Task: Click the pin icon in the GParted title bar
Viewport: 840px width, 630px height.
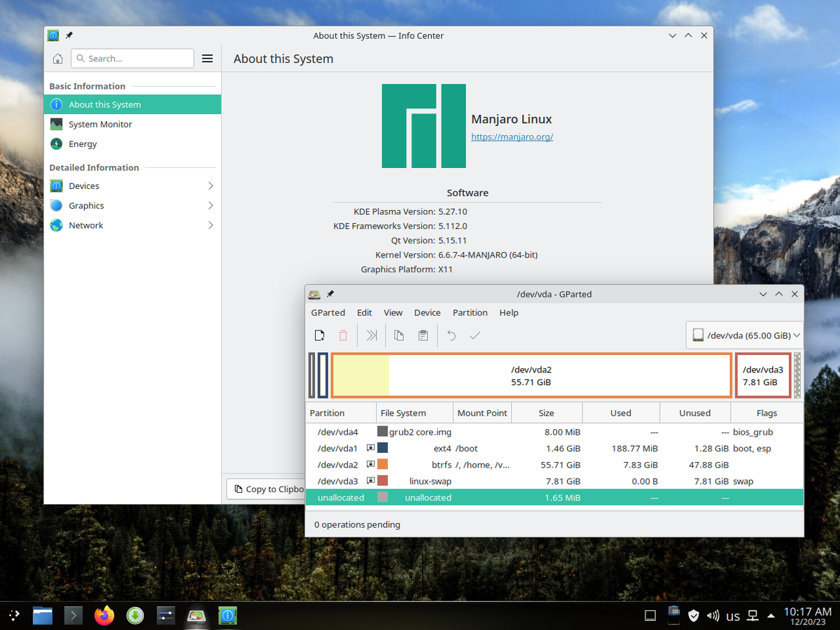Action: tap(330, 294)
